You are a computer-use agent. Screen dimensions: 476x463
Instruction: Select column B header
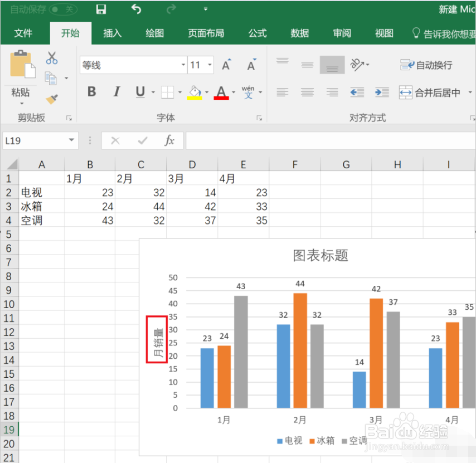[x=90, y=165]
